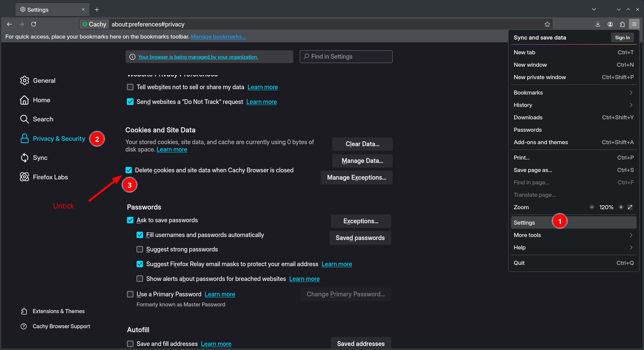Bookmark this page with the star icon
The height and width of the screenshot is (350, 644).
[x=547, y=24]
